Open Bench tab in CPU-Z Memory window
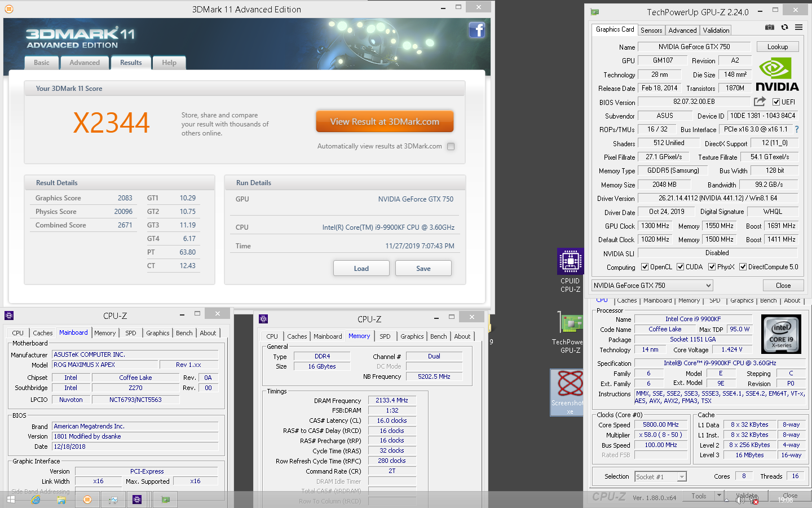This screenshot has height=508, width=812. pyautogui.click(x=438, y=336)
